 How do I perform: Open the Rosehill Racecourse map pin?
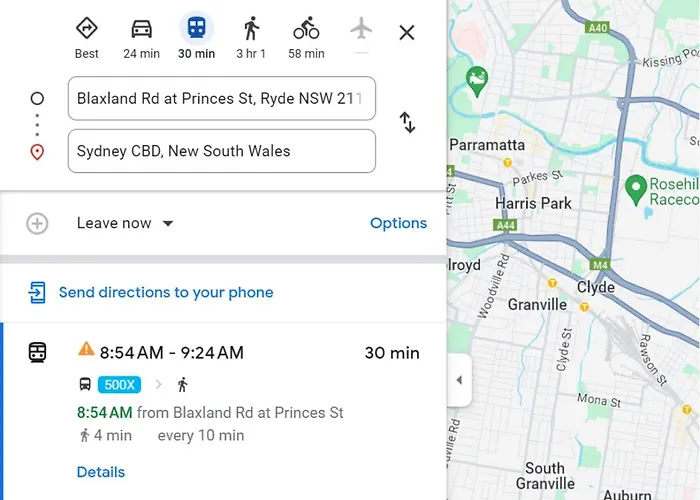[x=636, y=189]
